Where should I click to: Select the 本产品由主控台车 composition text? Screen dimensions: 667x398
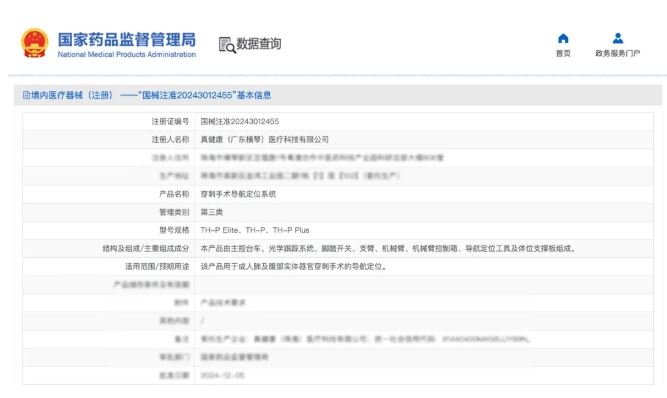tap(388, 248)
